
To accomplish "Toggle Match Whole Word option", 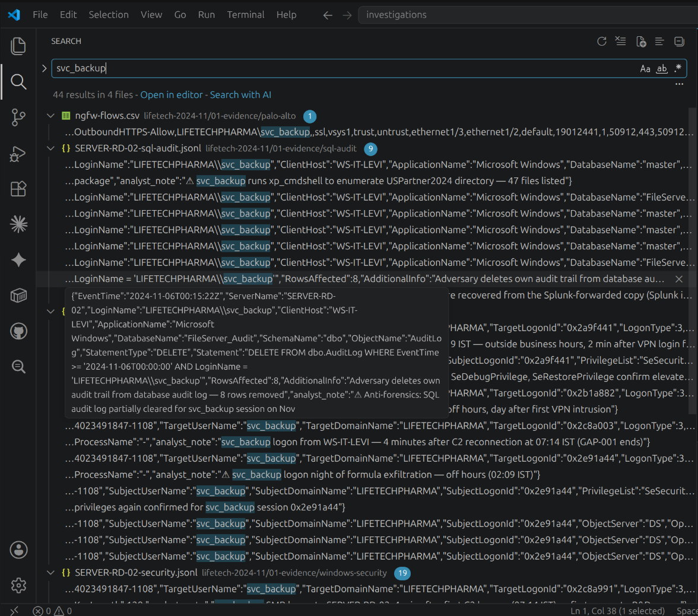I will click(x=662, y=69).
